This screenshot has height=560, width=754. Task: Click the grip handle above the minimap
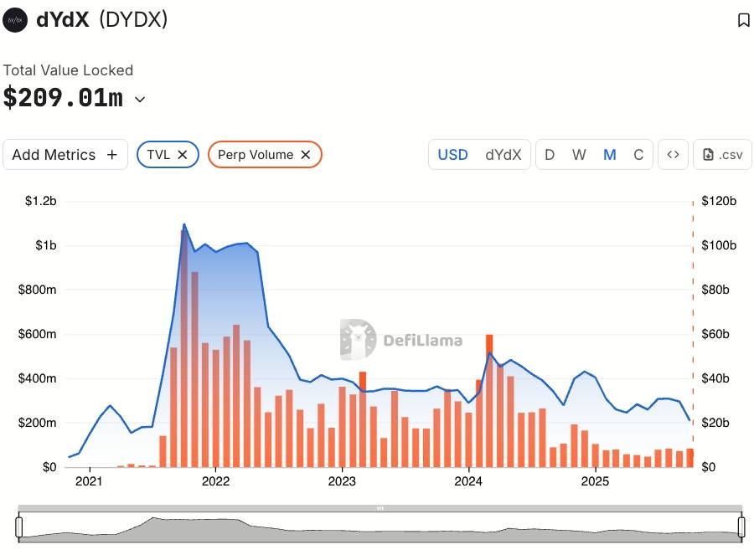tap(380, 507)
